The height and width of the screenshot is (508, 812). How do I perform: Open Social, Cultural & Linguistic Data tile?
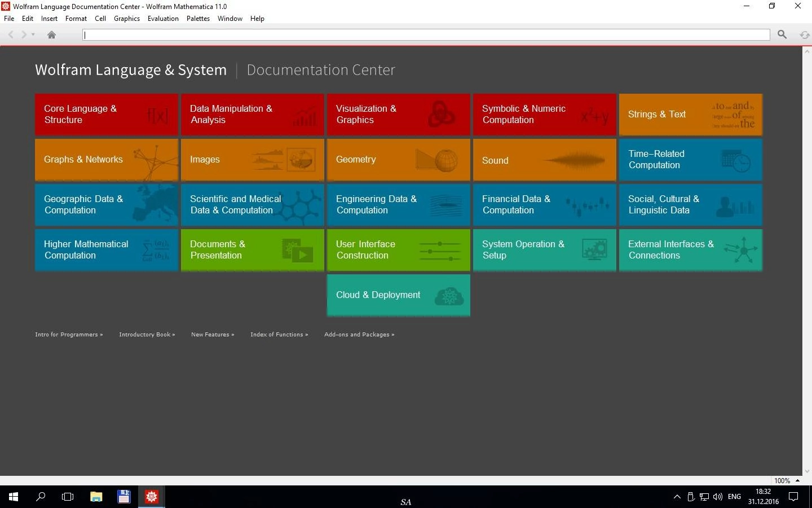click(x=691, y=205)
